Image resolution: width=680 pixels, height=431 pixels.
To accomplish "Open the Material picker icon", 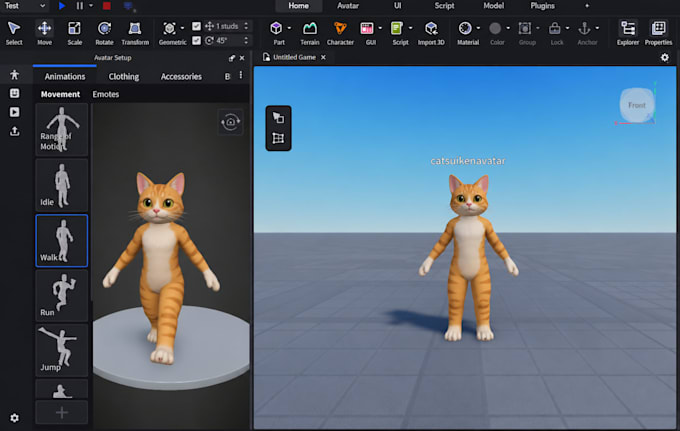I will pyautogui.click(x=465, y=29).
